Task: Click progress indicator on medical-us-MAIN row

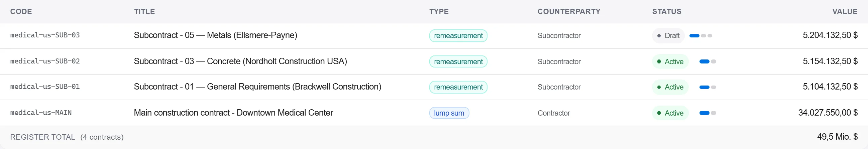Action: [x=708, y=113]
